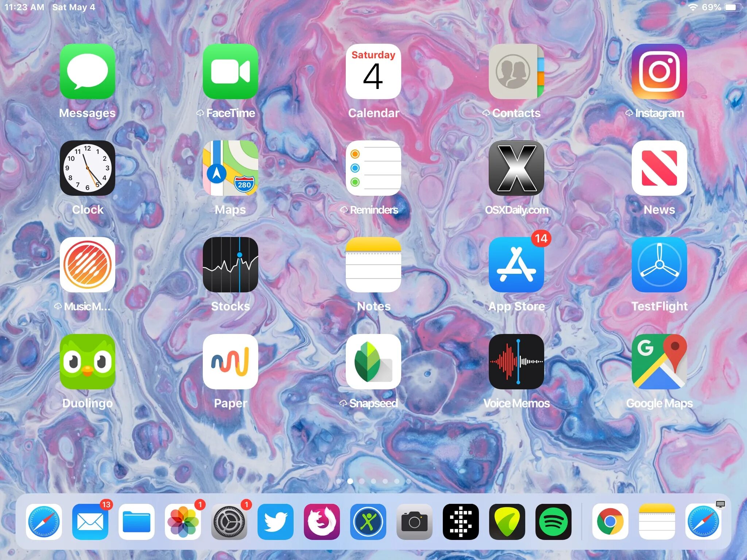Viewport: 747px width, 560px height.
Task: Open Handoff Safari icon in dock
Action: (703, 522)
